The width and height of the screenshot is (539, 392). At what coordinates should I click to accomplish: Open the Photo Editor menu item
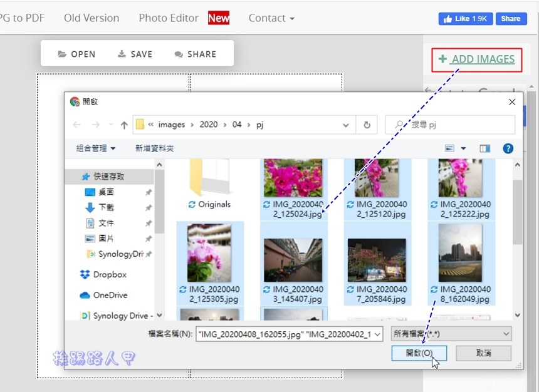(x=169, y=18)
